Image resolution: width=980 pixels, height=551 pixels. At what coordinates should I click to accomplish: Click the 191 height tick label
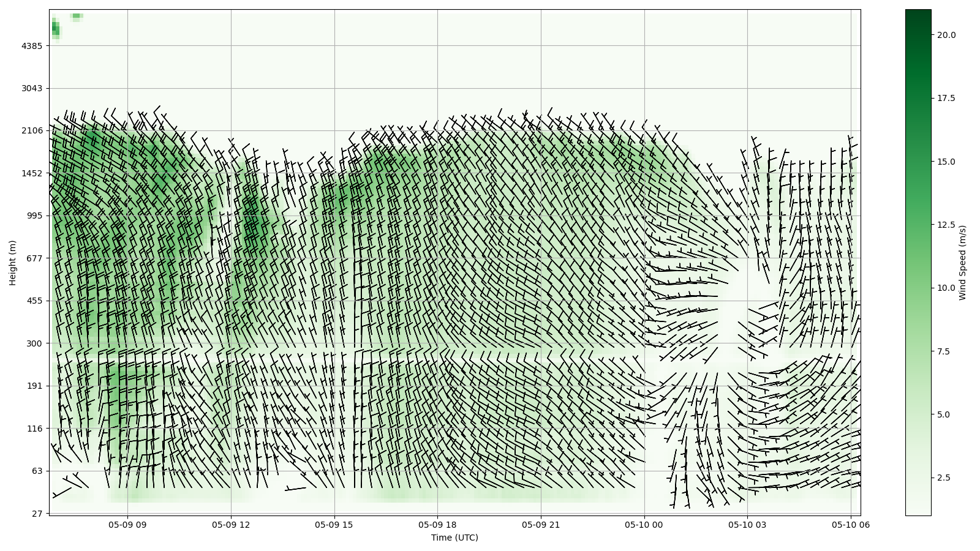[x=34, y=386]
